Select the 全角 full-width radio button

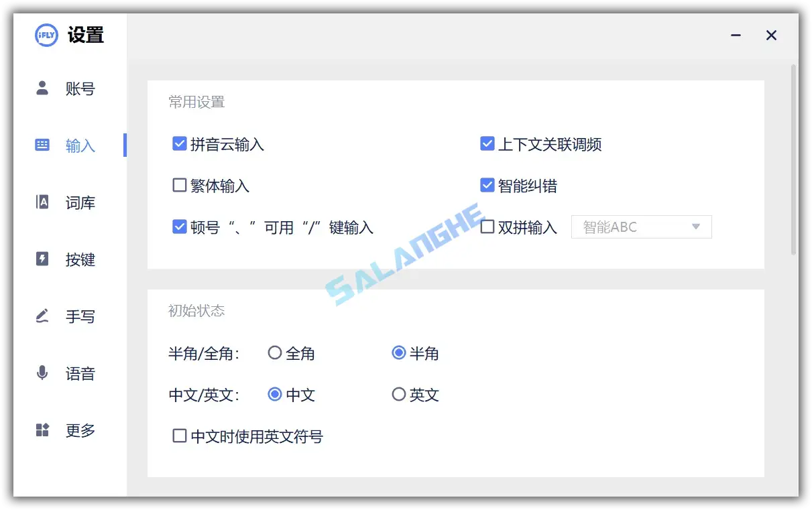[274, 353]
